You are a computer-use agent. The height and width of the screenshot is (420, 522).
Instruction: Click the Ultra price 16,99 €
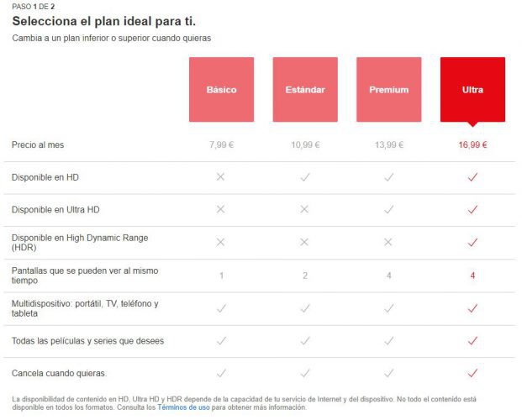pos(472,145)
